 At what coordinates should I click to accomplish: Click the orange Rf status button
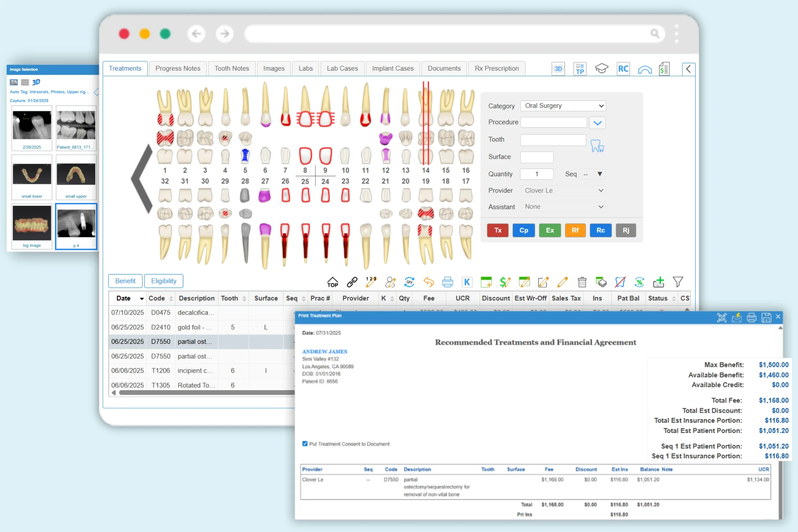(x=575, y=230)
